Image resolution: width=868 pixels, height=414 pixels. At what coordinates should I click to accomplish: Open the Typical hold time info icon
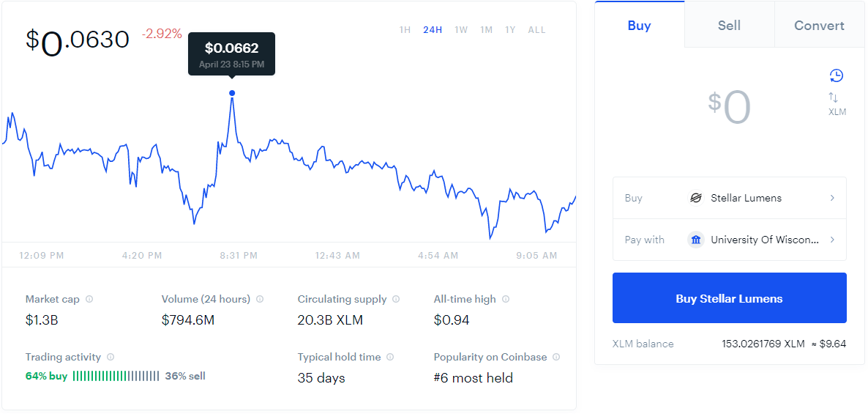(x=390, y=357)
